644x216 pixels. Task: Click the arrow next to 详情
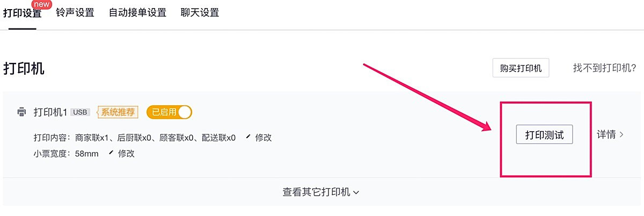(x=621, y=135)
